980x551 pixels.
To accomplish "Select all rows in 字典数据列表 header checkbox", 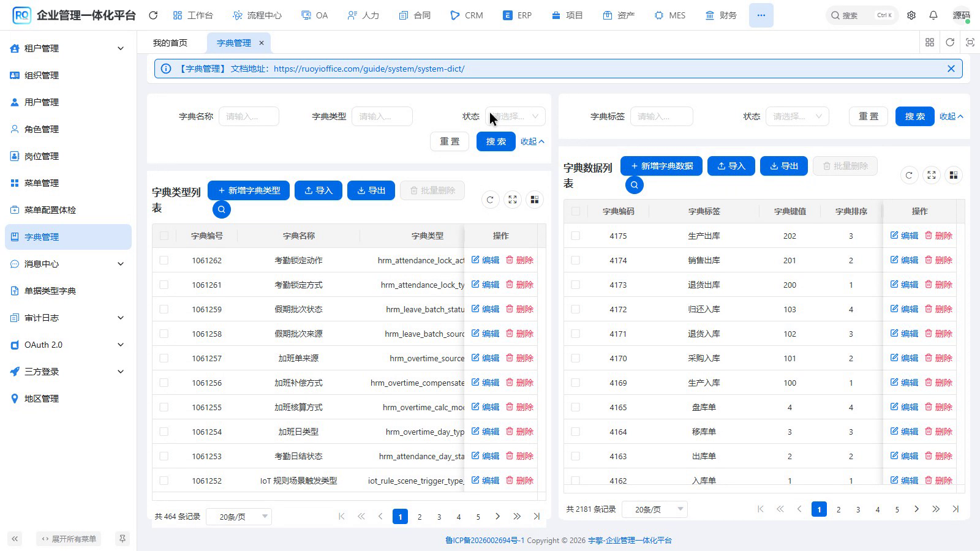I will 575,211.
